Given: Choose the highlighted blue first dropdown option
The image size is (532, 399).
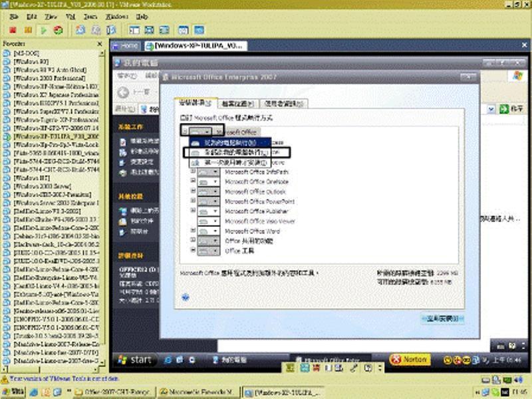Looking at the screenshot, I should coord(230,143).
